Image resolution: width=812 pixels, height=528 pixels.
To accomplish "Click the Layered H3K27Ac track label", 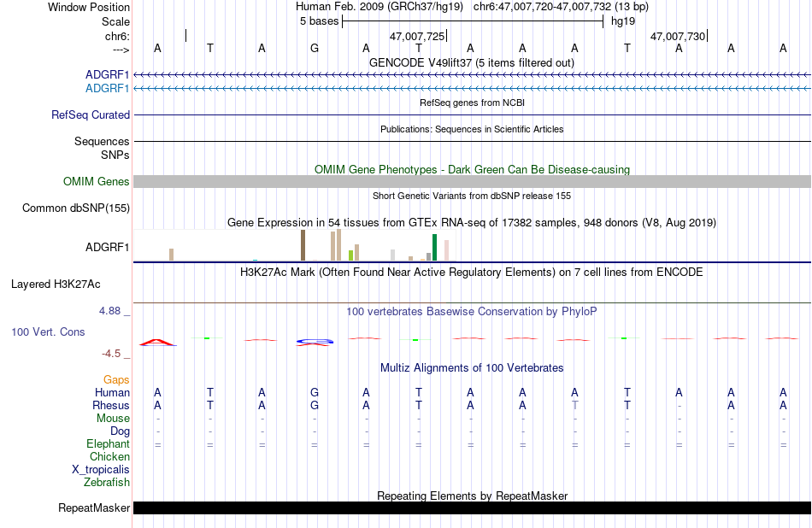I will 56,285.
